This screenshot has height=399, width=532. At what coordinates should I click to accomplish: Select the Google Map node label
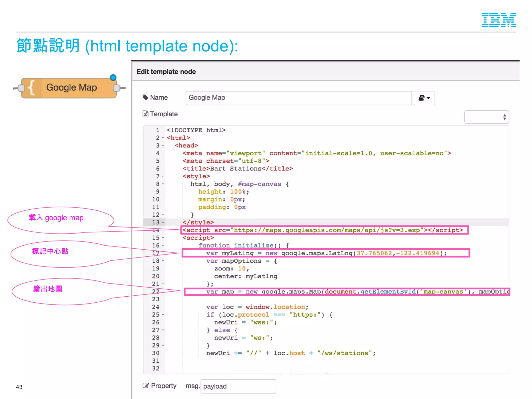[71, 88]
